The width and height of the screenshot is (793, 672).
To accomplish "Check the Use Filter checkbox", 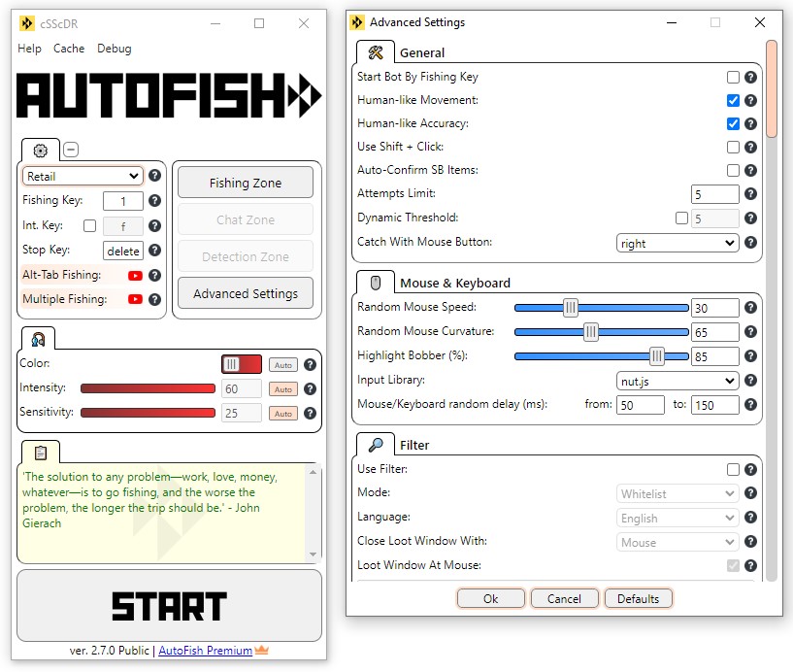I will point(733,470).
